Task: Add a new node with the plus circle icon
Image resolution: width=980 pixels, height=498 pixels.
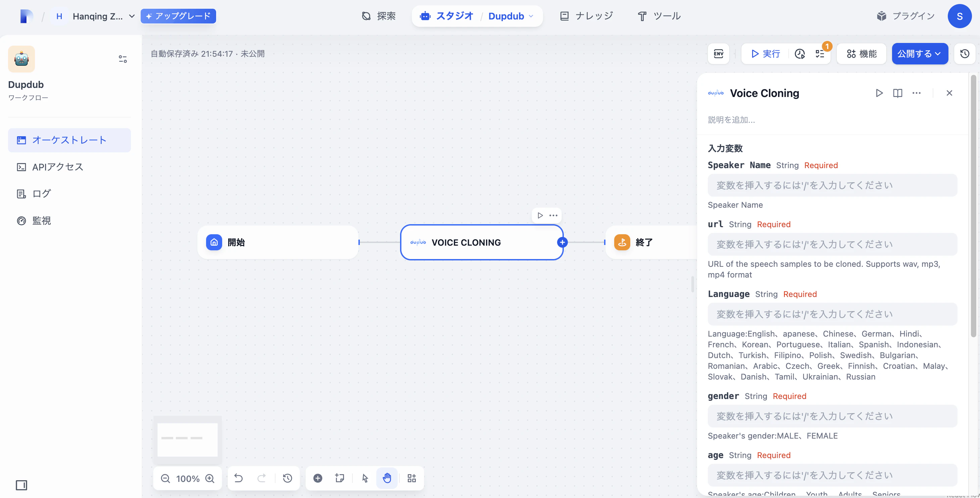Action: [318, 478]
